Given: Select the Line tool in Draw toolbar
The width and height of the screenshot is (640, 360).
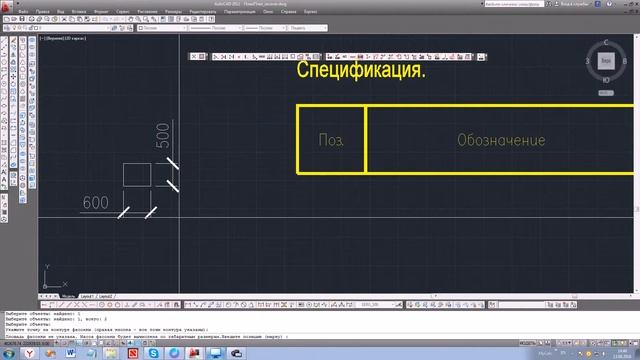Looking at the screenshot, I should click(4, 40).
